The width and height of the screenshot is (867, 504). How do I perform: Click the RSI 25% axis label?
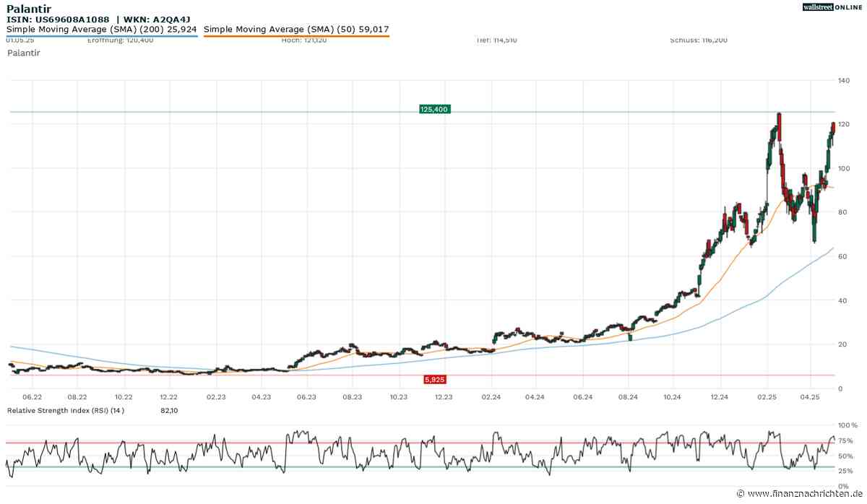point(845,471)
